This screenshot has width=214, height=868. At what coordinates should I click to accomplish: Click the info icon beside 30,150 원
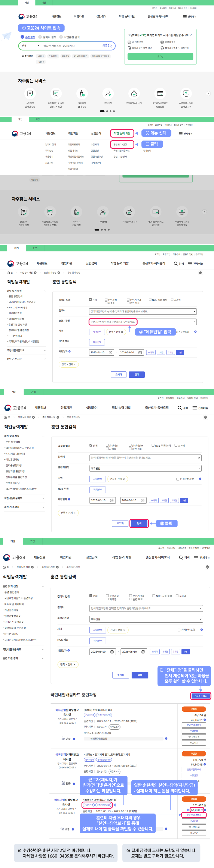(x=205, y=720)
